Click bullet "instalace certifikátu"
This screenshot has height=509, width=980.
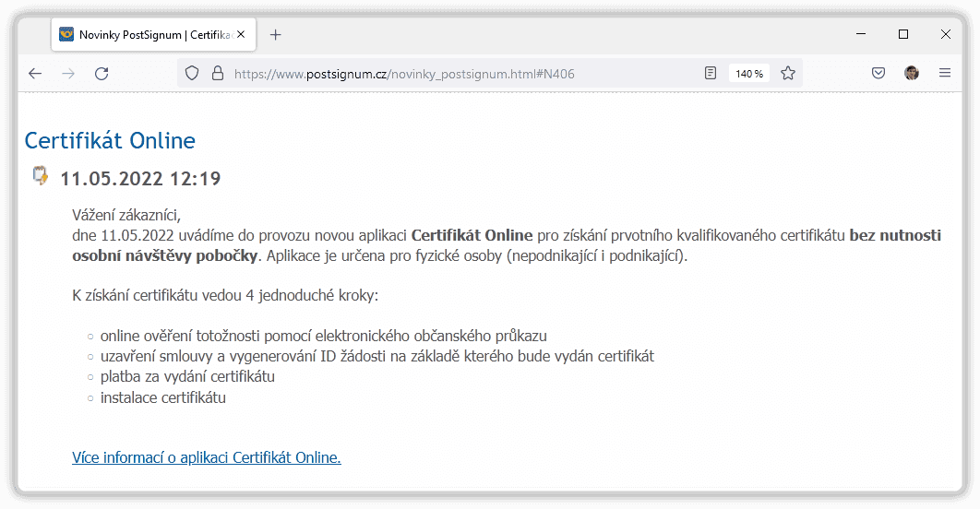[x=163, y=397]
